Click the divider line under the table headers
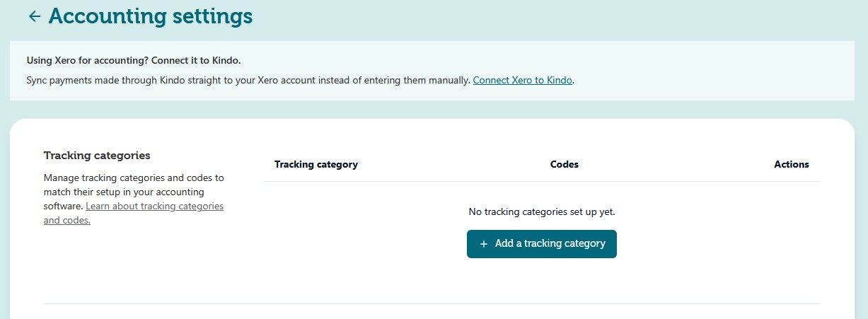 (541, 182)
